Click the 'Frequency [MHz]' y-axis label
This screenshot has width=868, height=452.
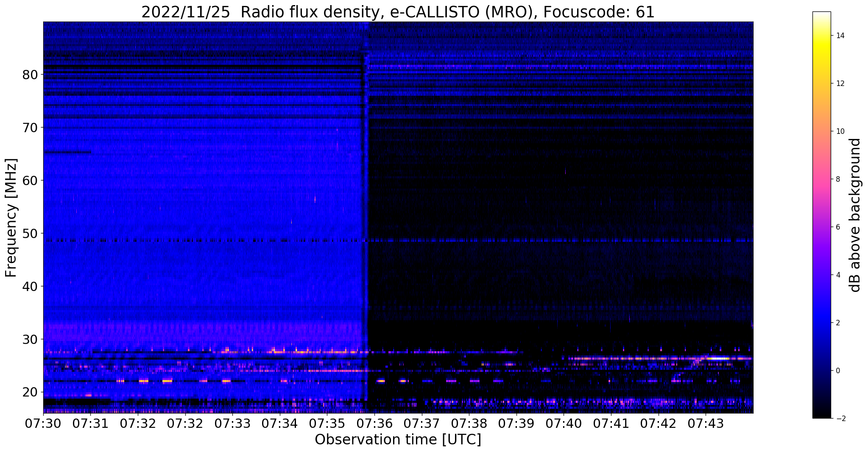tap(11, 218)
